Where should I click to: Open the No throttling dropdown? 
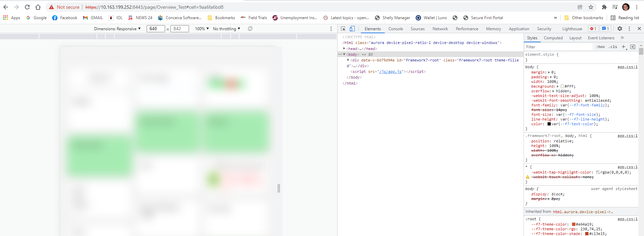click(x=226, y=29)
